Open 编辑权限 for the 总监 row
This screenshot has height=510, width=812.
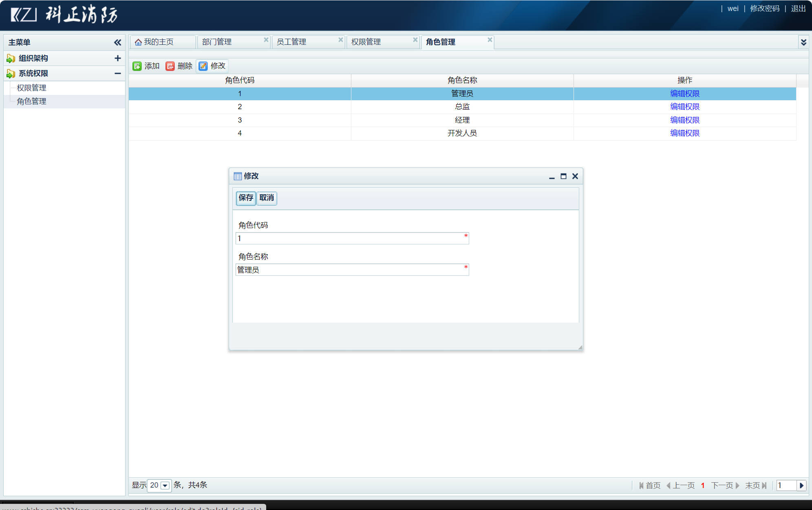[684, 106]
